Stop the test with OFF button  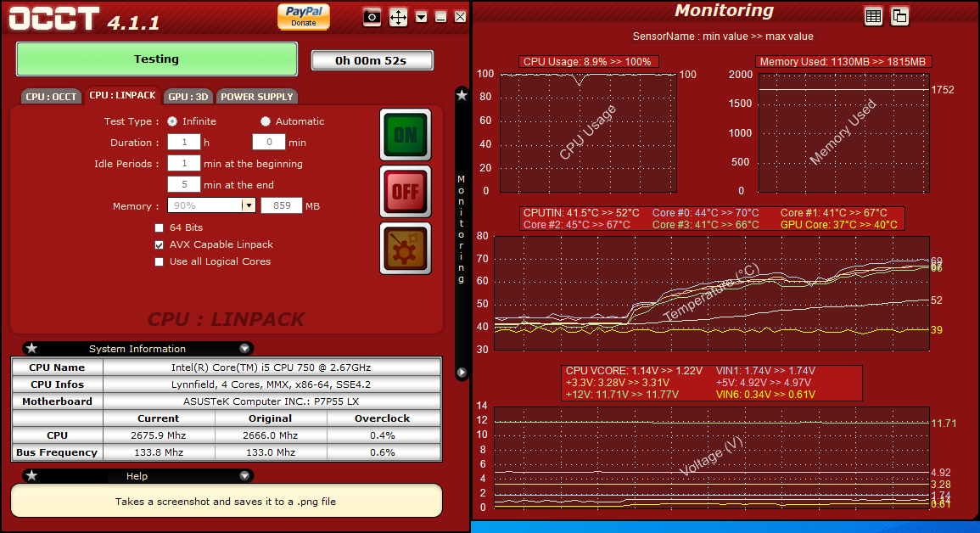(406, 192)
